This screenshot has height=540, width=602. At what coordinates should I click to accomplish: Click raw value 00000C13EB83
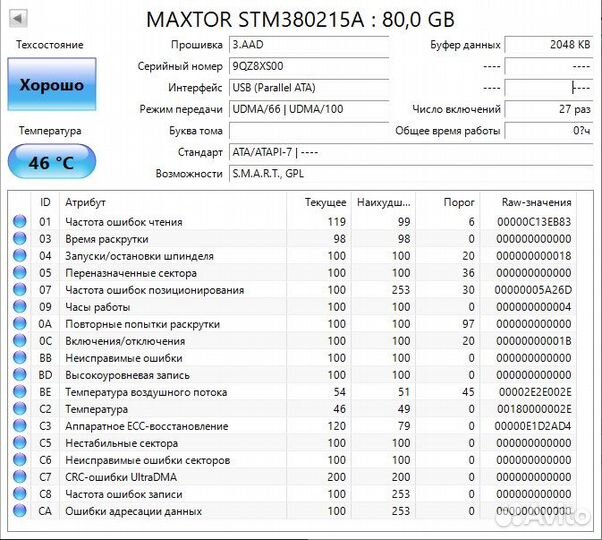[x=534, y=221]
